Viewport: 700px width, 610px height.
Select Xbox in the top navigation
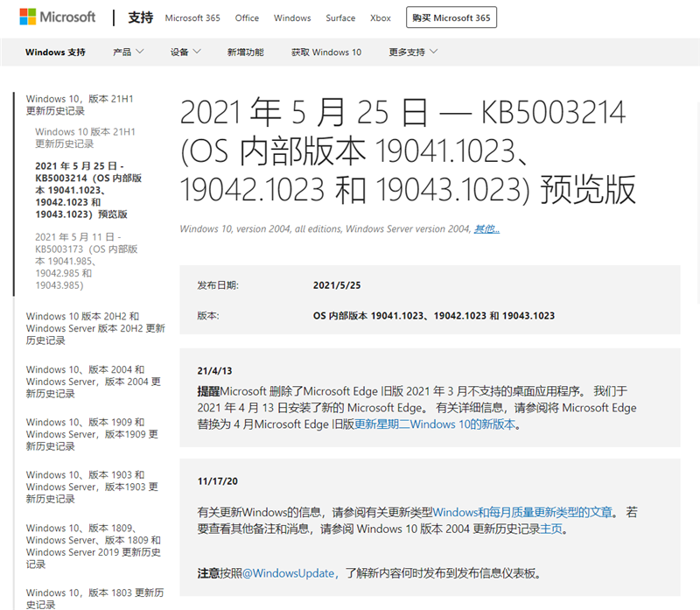click(381, 18)
